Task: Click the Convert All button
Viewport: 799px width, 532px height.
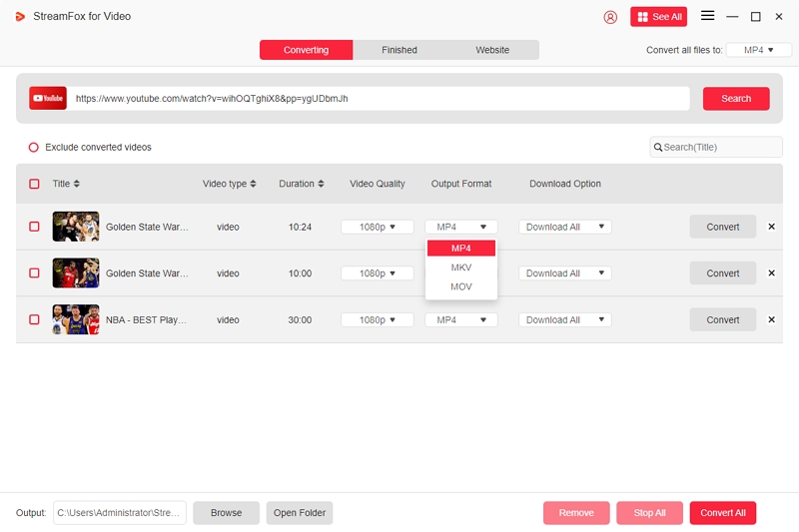Action: pyautogui.click(x=722, y=513)
